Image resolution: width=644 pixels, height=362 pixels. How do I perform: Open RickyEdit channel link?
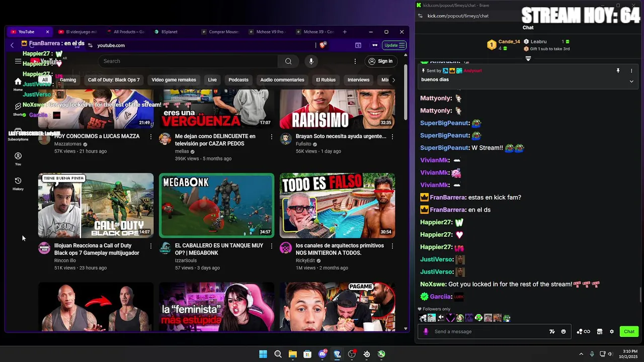click(x=305, y=260)
